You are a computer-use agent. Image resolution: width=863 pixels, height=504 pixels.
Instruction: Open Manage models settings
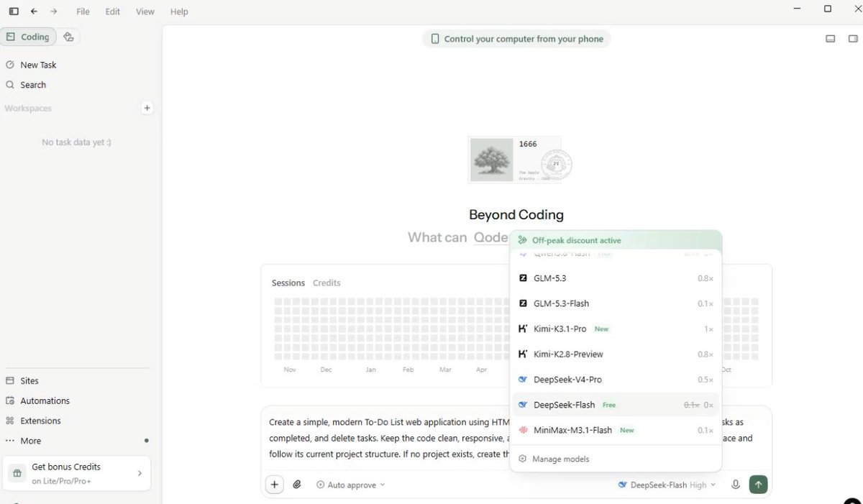(554, 459)
